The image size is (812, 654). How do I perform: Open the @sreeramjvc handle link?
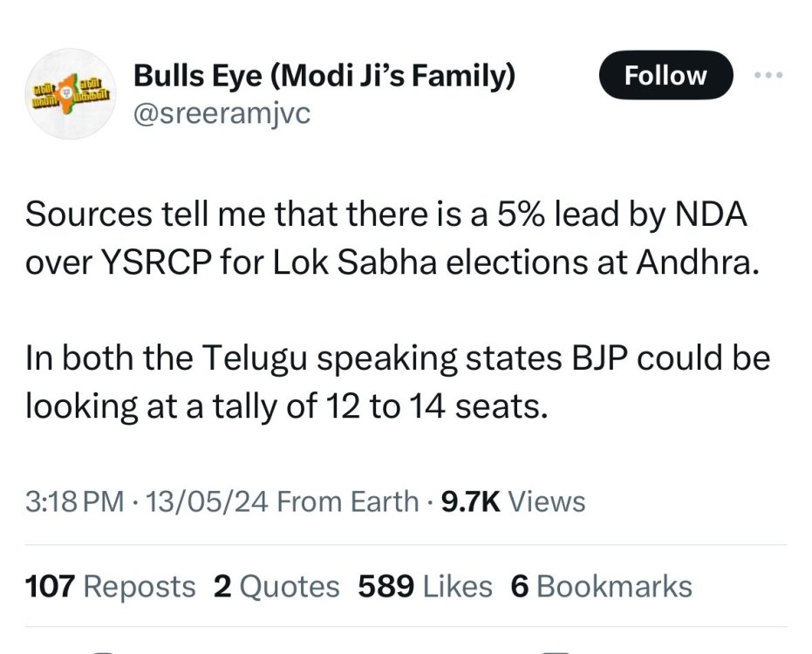click(222, 112)
